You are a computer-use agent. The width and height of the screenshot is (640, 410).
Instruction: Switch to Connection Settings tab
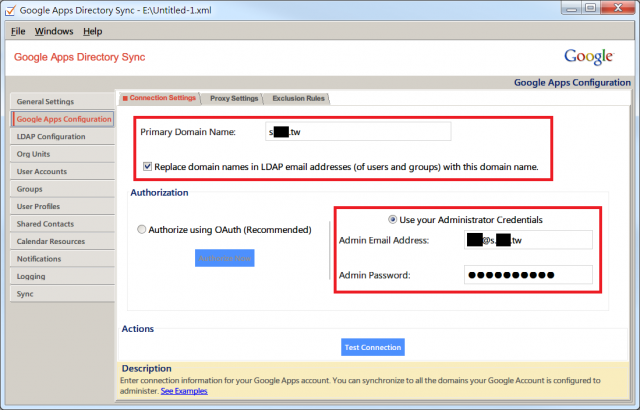pyautogui.click(x=160, y=98)
